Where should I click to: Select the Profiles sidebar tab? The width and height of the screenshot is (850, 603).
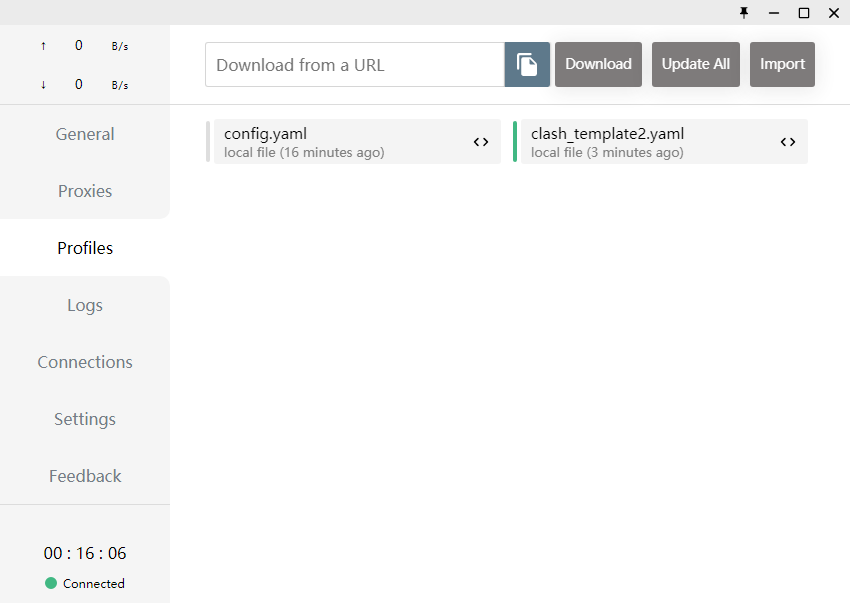tap(85, 248)
